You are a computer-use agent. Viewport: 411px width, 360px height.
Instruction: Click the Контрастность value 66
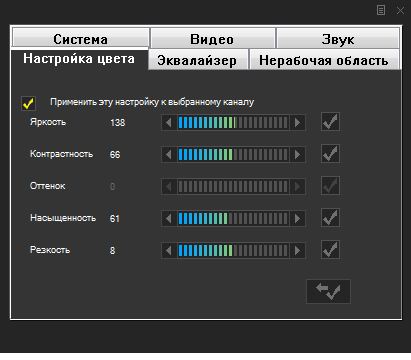115,155
